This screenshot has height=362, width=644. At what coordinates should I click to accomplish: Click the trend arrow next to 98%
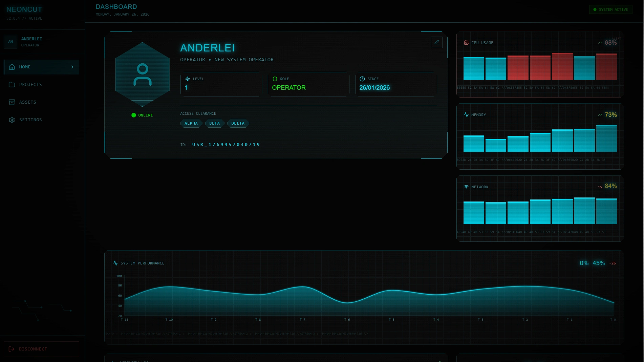pos(600,43)
